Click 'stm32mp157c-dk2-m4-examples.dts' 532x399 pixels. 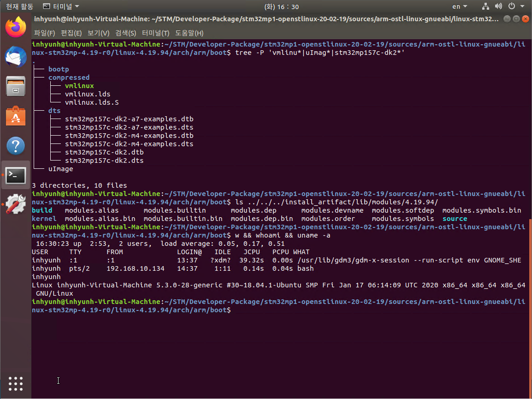pos(129,144)
